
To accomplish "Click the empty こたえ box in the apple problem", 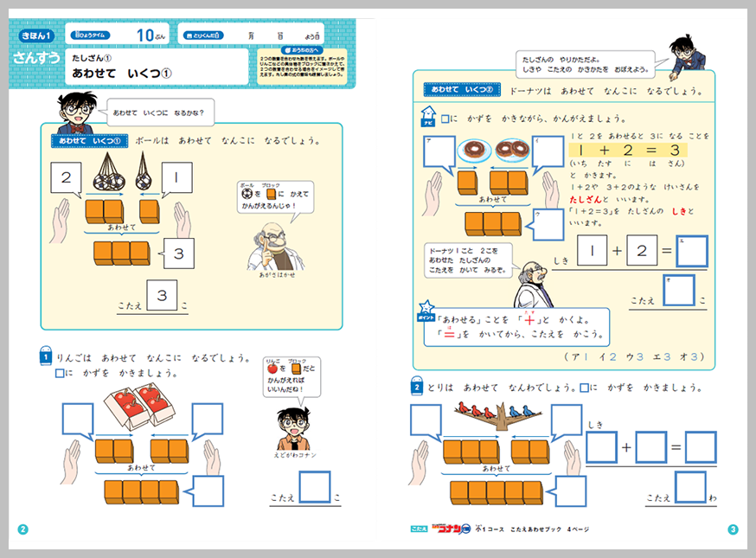I will [x=315, y=487].
